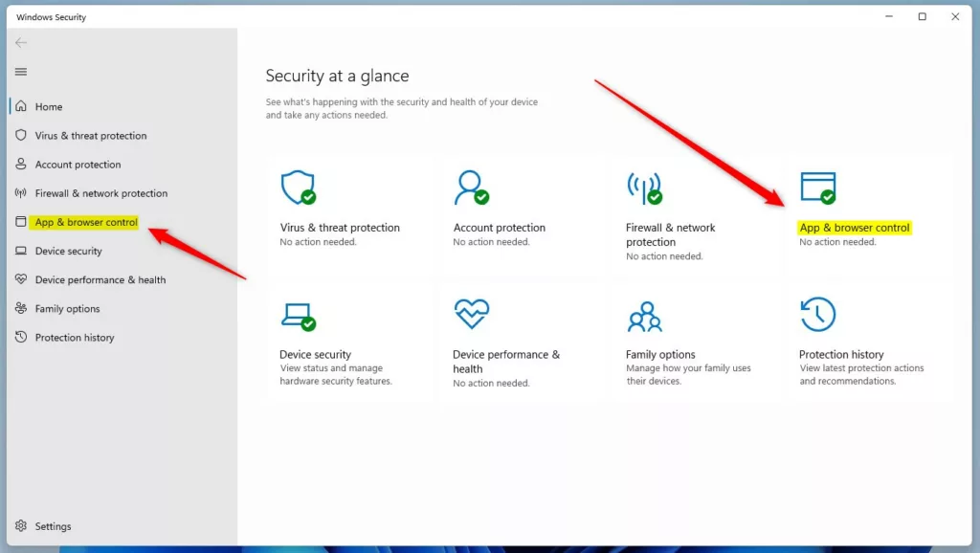Select Account protection sidebar item
980x553 pixels.
pyautogui.click(x=78, y=165)
